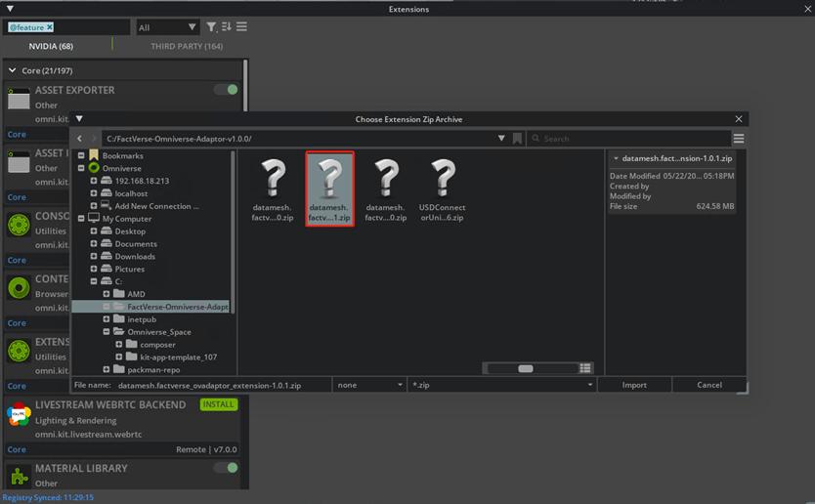
Task: Remove the @feature search tag
Action: (x=50, y=27)
